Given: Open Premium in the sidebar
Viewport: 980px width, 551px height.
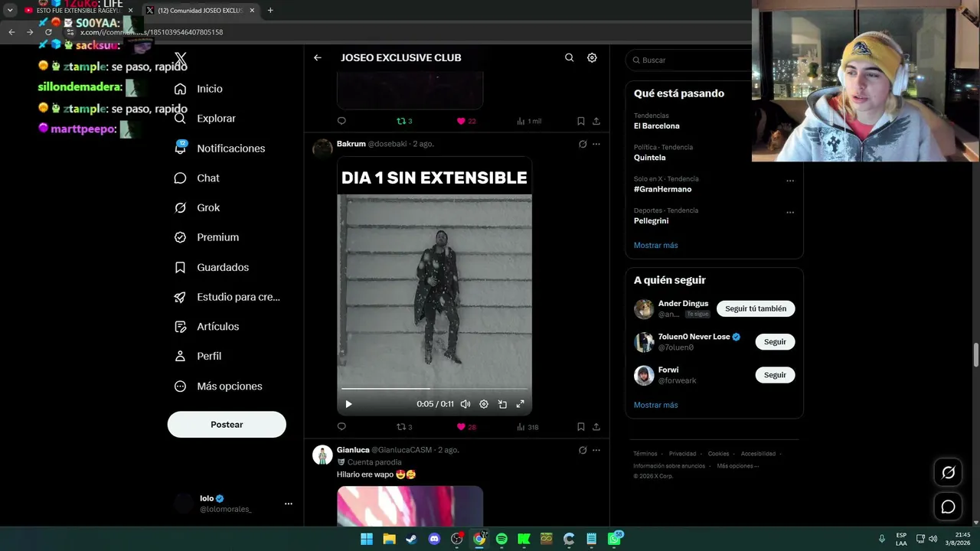Looking at the screenshot, I should point(206,237).
